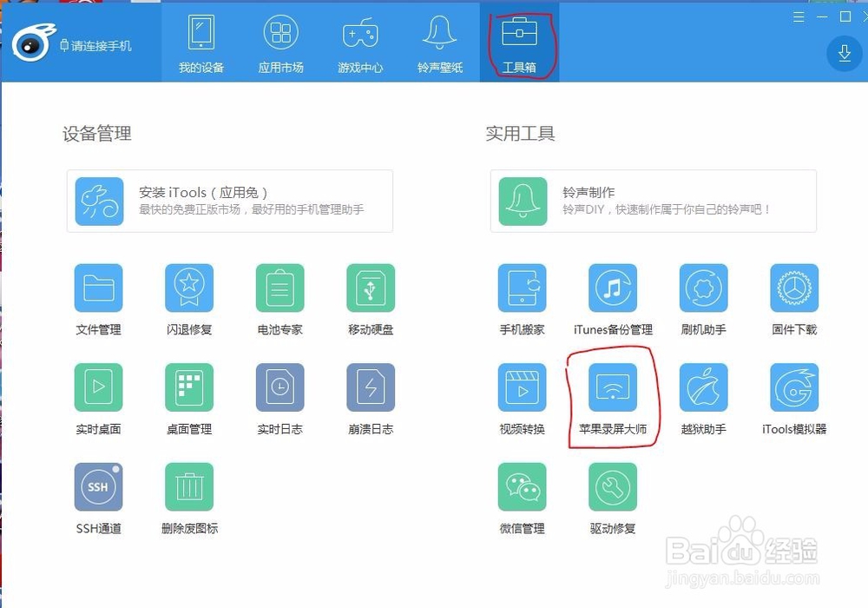This screenshot has width=868, height=608.
Task: Open the 游戏中心 game center tab
Action: pyautogui.click(x=359, y=41)
